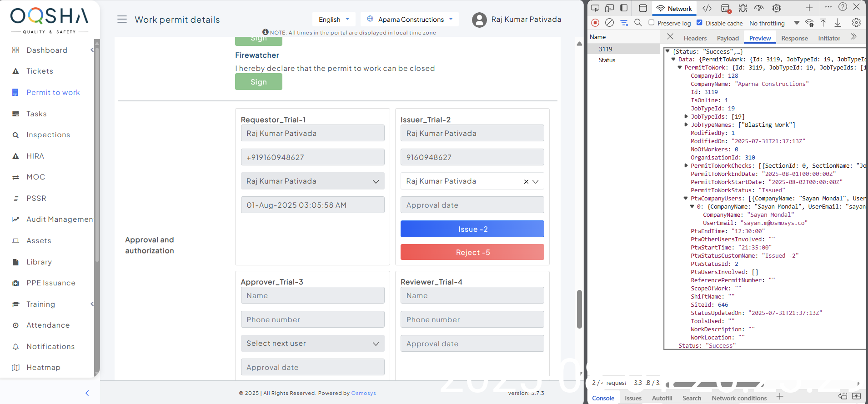Open the No throttling dropdown
The height and width of the screenshot is (404, 868).
[774, 23]
